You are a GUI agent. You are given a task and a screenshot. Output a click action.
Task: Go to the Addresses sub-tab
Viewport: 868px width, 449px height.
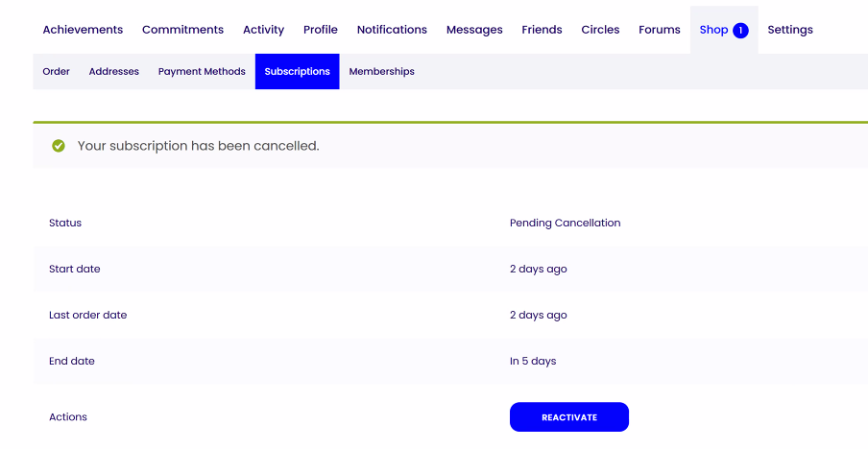[114, 72]
